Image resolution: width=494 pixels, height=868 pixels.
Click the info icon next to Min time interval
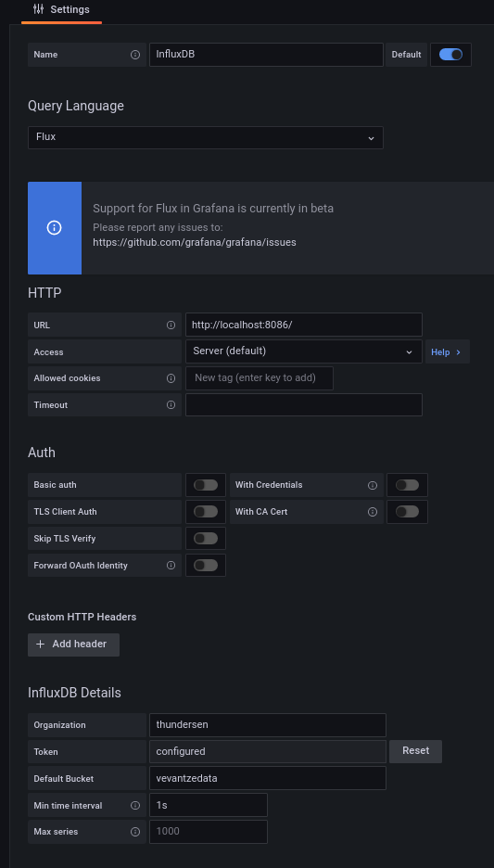135,806
